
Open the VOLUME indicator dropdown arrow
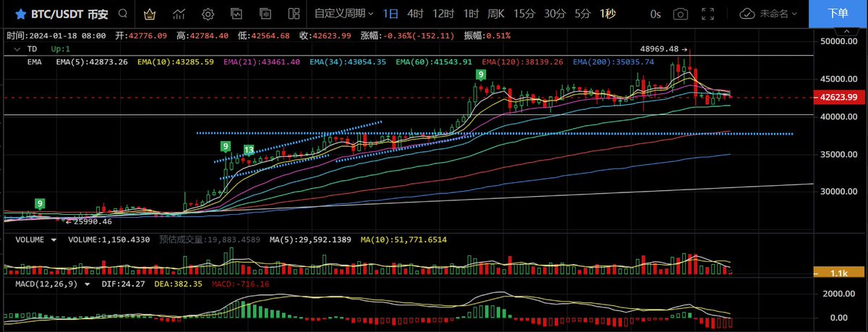click(54, 239)
